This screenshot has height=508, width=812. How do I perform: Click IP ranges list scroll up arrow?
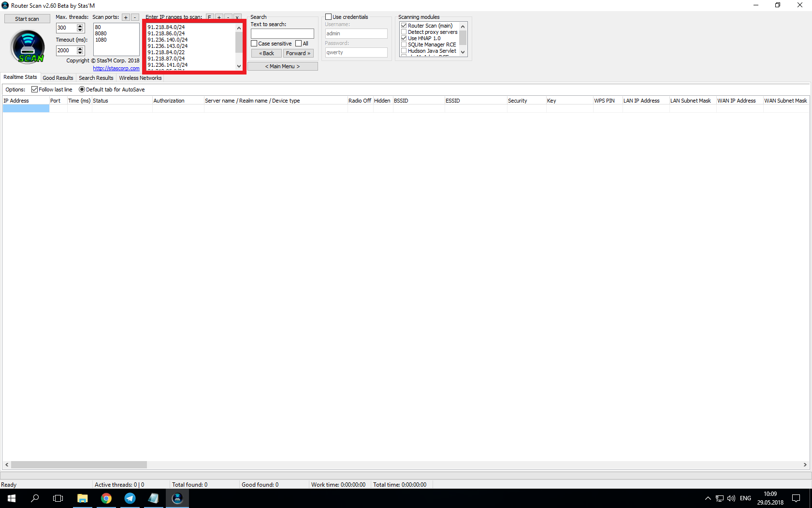click(x=239, y=28)
